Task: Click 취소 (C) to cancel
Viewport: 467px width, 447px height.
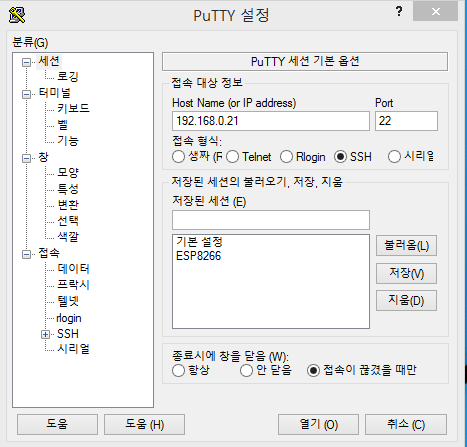Action: click(406, 424)
